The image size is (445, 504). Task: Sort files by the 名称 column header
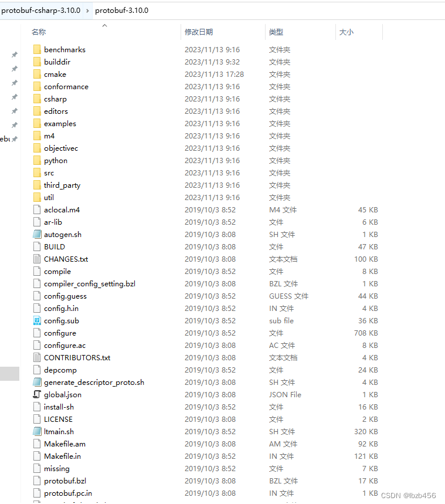[x=39, y=32]
